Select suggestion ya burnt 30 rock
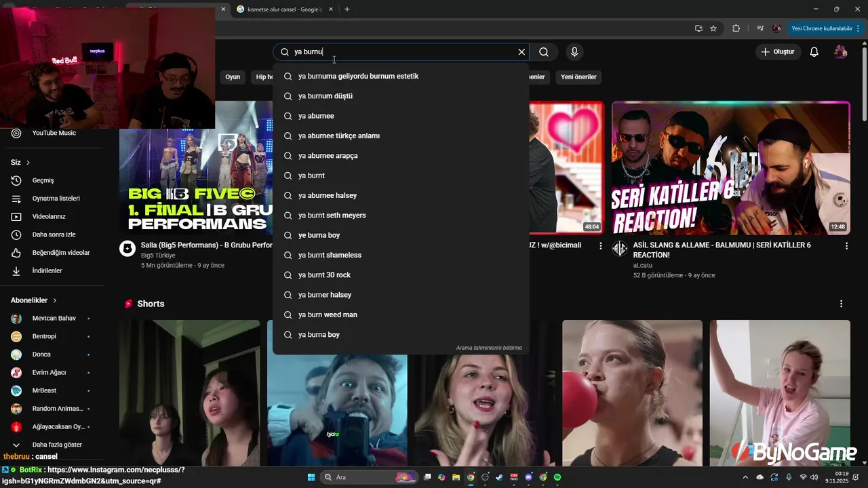Image resolution: width=868 pixels, height=488 pixels. click(x=401, y=275)
